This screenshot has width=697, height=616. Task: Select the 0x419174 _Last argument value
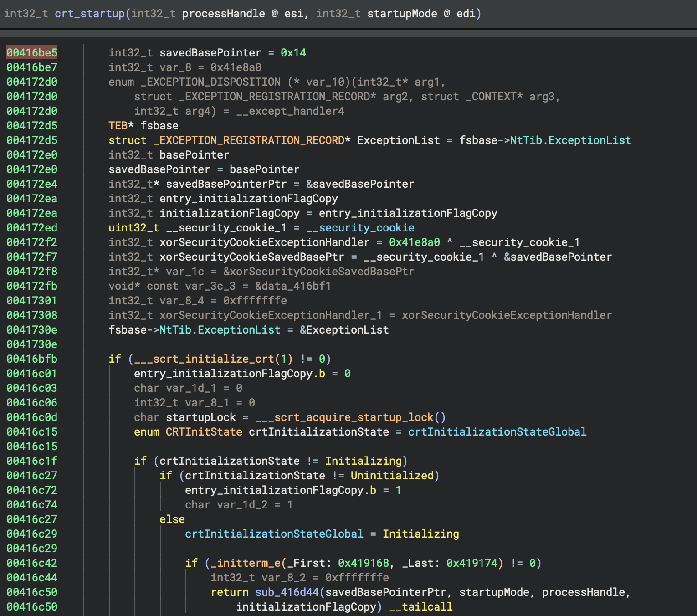point(471,563)
